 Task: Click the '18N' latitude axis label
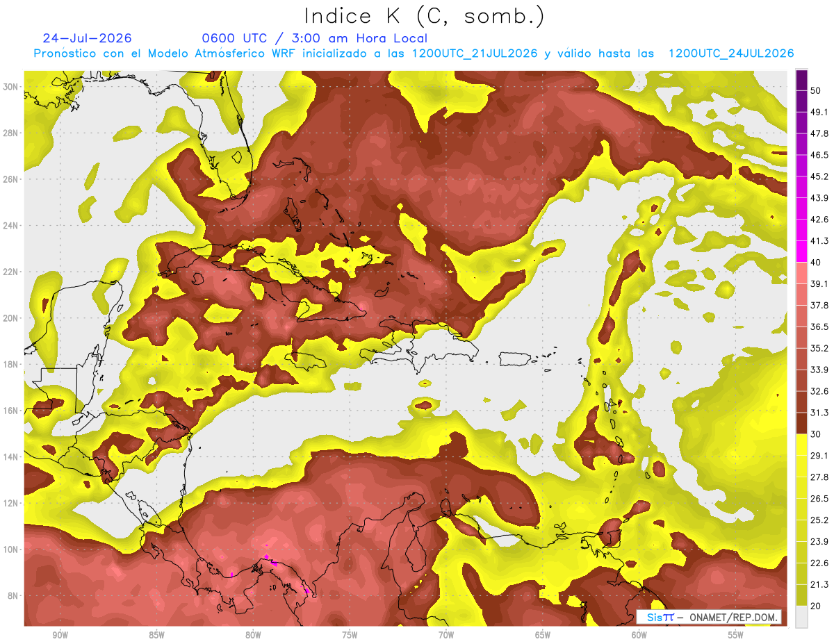click(11, 365)
